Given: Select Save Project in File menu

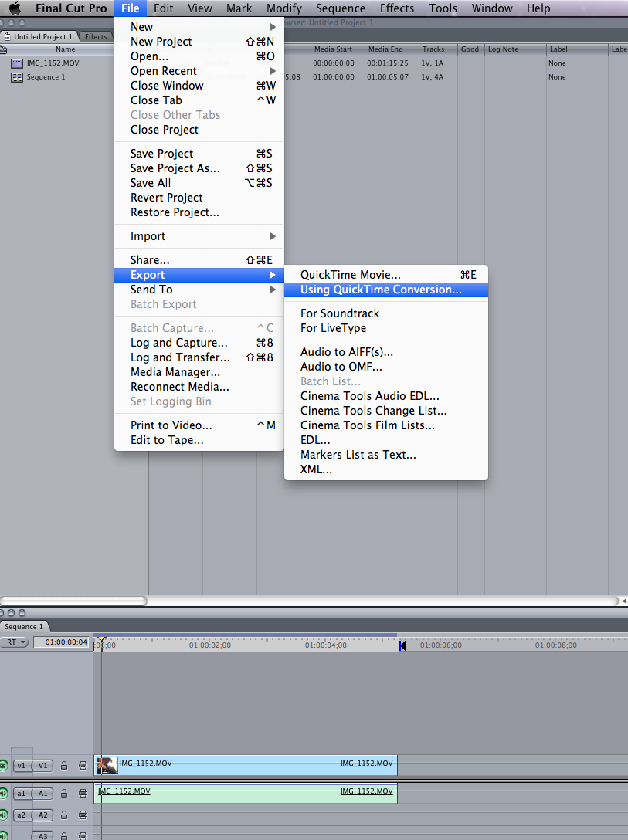Looking at the screenshot, I should (x=199, y=153).
